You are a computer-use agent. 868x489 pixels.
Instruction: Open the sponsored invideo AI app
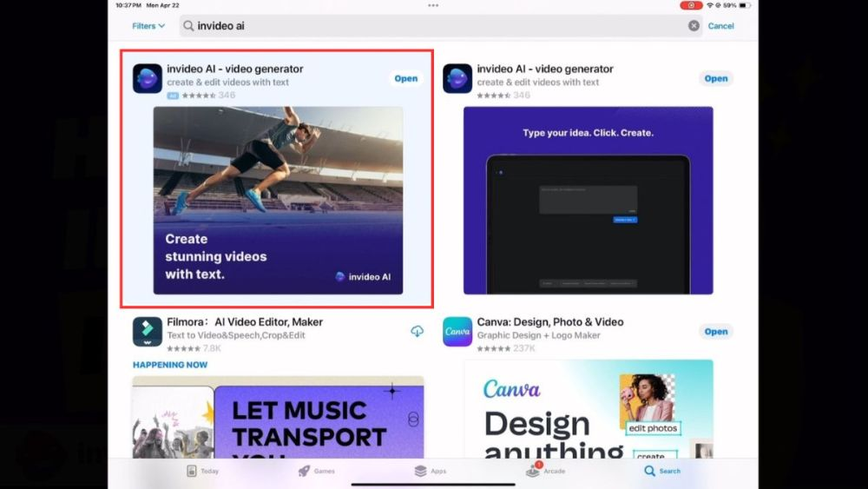[405, 78]
